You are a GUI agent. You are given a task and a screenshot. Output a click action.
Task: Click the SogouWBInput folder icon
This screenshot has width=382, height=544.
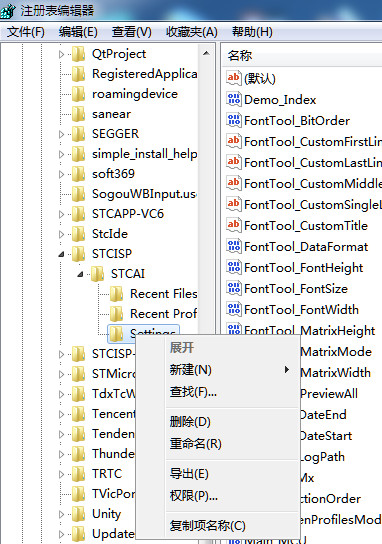coord(79,194)
